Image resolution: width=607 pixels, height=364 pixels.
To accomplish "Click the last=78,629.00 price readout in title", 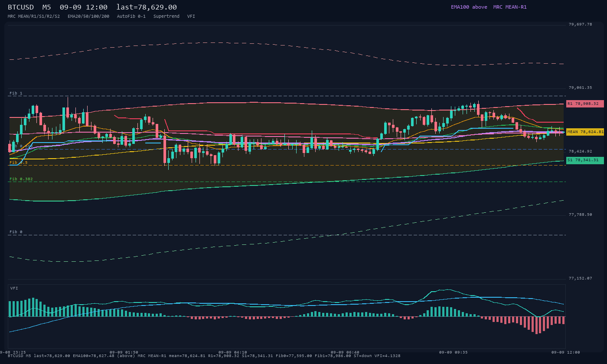I will point(147,7).
